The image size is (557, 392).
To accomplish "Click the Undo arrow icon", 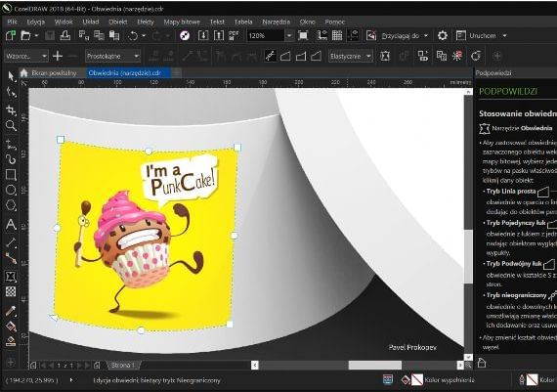I will [133, 35].
